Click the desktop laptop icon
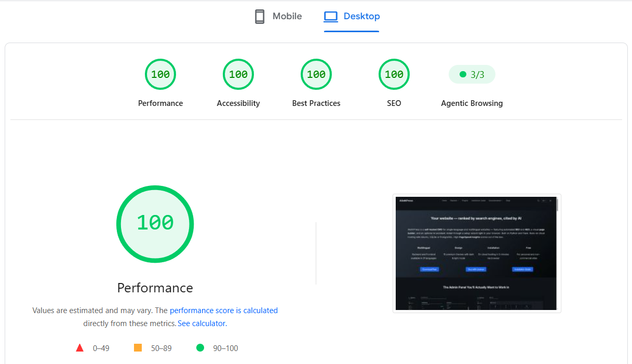Image resolution: width=632 pixels, height=364 pixels. coord(331,17)
